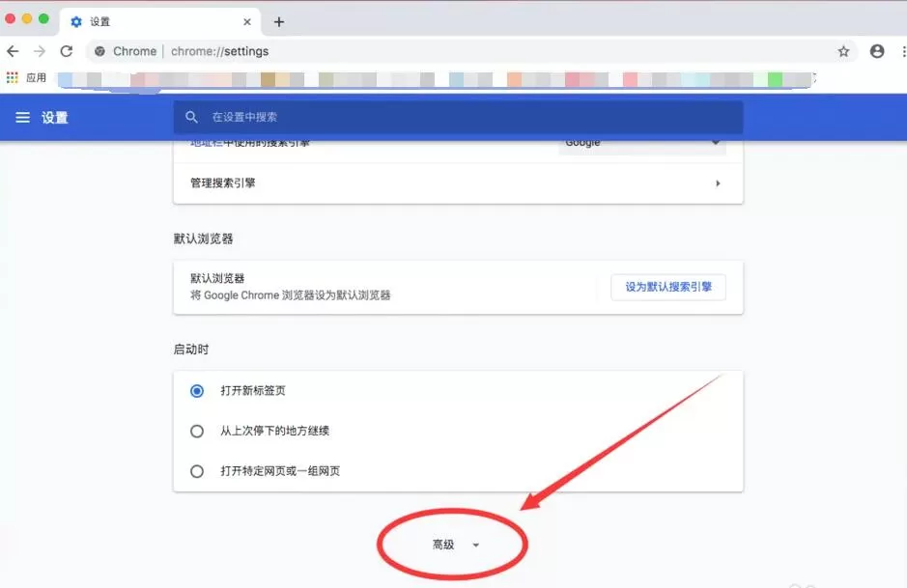The width and height of the screenshot is (907, 588).
Task: Open the user profile avatar menu
Action: click(x=877, y=51)
